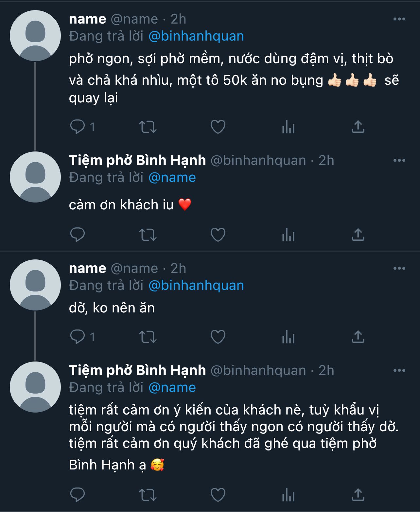View analytics for the phở ngon tweet
This screenshot has width=420, height=512.
288,127
